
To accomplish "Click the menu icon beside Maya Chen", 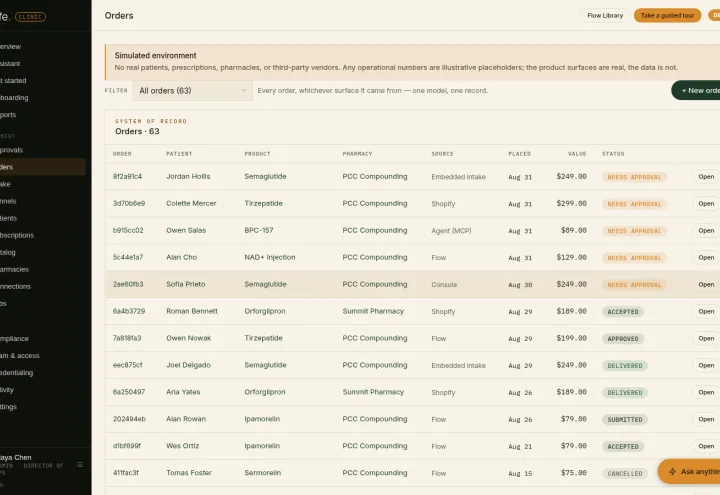I will point(80,465).
